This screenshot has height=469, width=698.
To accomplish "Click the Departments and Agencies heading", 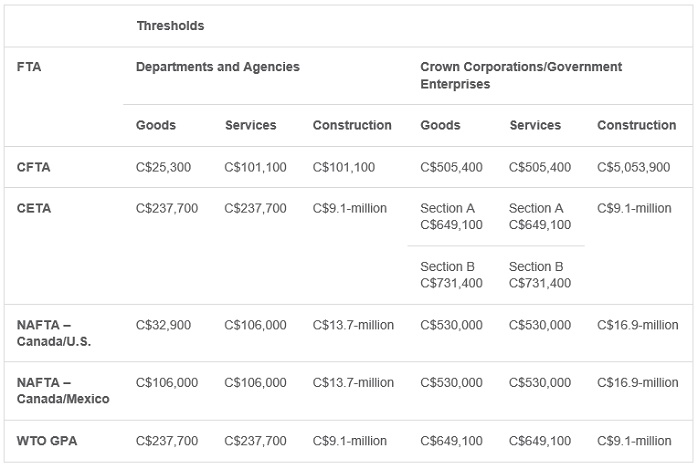I will [218, 67].
